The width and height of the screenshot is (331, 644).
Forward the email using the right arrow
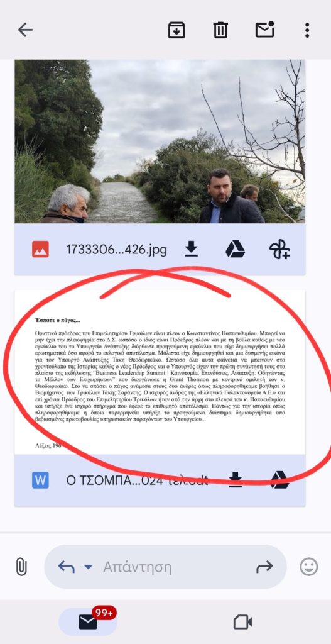pos(264,567)
